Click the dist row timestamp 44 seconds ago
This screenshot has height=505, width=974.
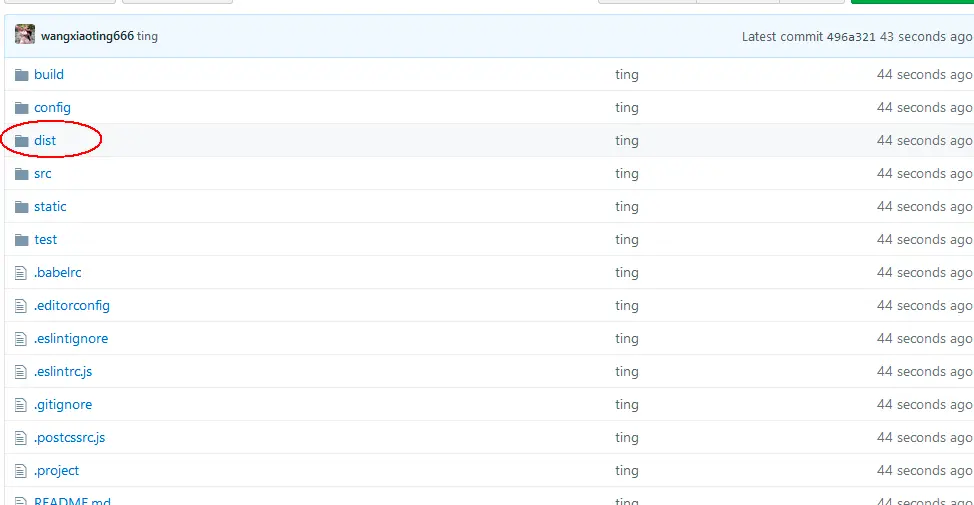pos(924,140)
